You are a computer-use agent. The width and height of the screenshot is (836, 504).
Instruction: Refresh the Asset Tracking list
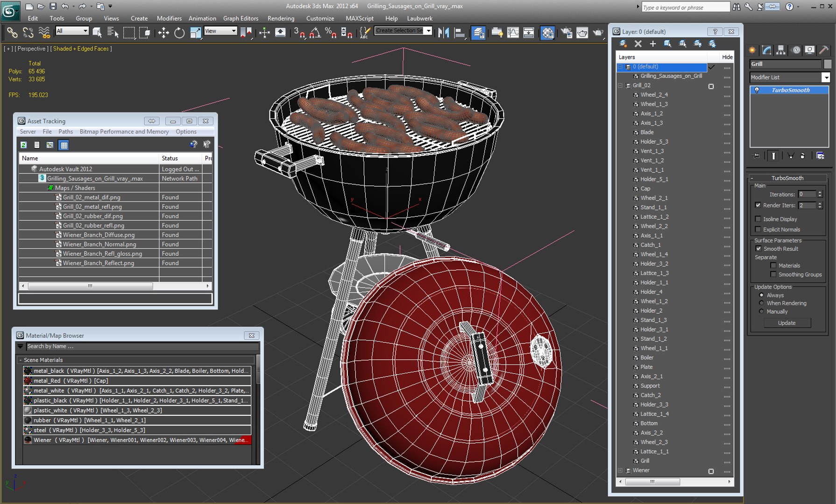point(23,145)
